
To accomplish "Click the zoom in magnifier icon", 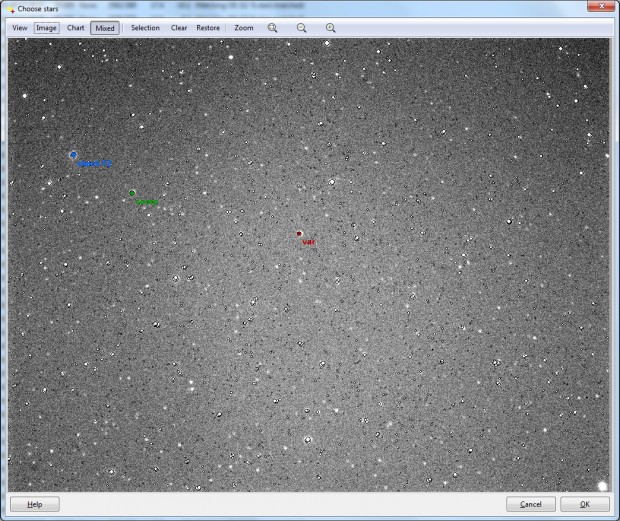I will (331, 28).
